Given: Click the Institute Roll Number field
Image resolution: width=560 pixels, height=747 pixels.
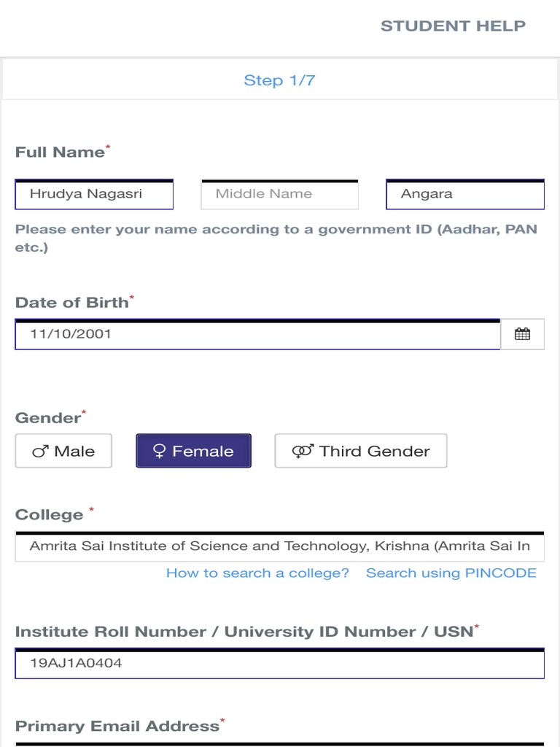Looking at the screenshot, I should [x=279, y=664].
